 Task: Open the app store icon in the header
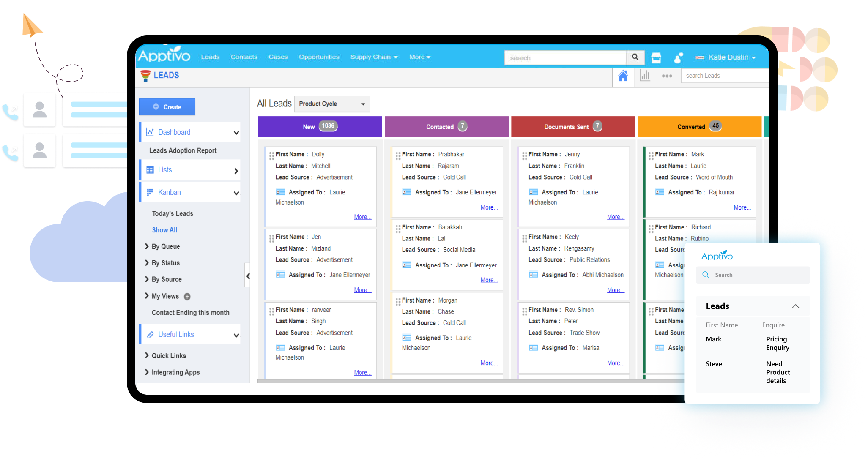[656, 57]
